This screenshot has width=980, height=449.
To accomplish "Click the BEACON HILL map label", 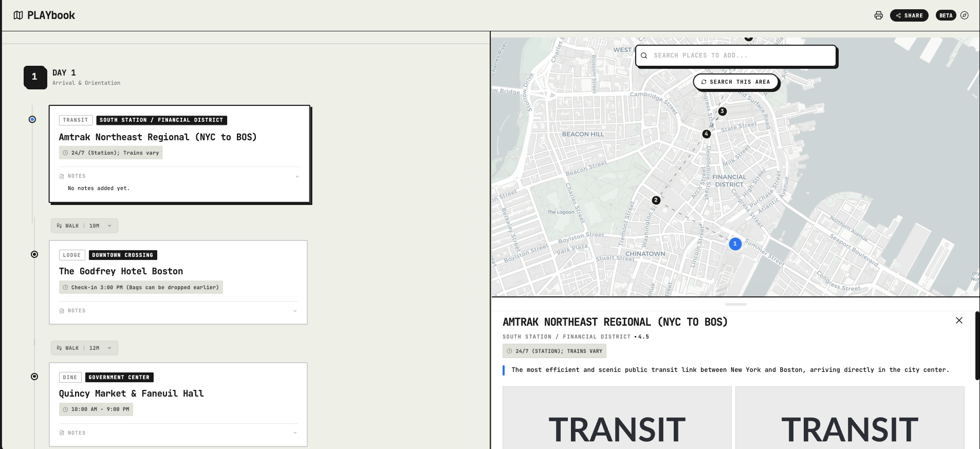I will (583, 135).
